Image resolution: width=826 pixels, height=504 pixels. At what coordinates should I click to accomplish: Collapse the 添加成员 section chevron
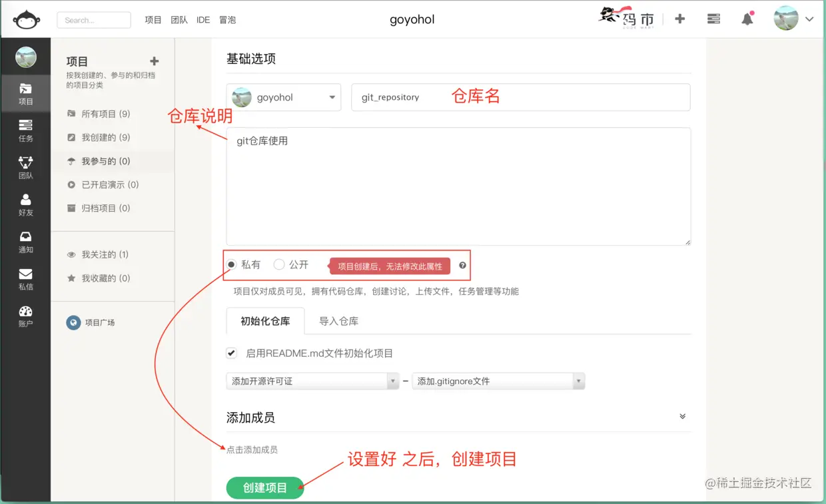click(x=682, y=415)
